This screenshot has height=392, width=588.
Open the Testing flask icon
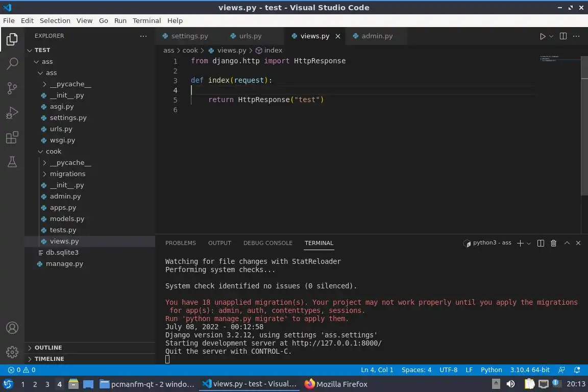(12, 162)
